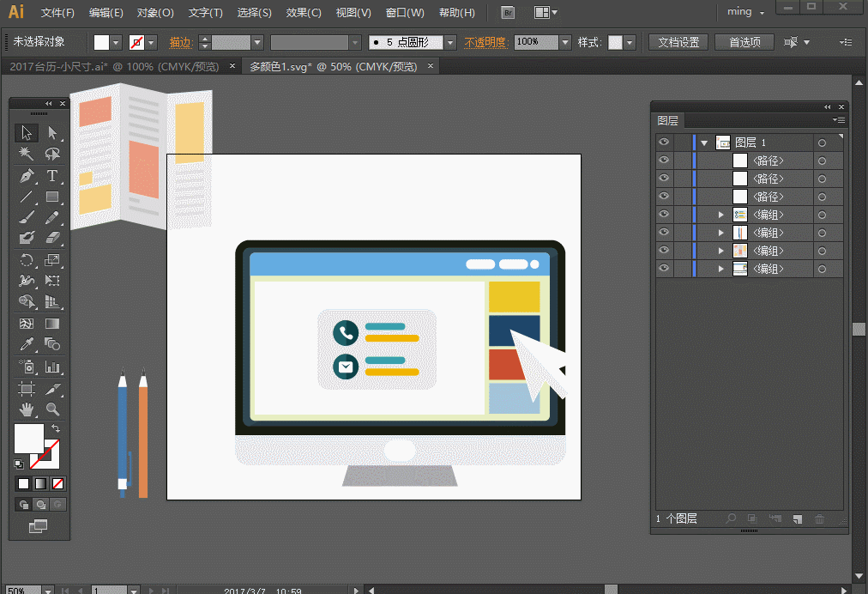Screen dimensions: 868x594
Task: Toggle visibility of second <路径> row
Action: [x=664, y=179]
